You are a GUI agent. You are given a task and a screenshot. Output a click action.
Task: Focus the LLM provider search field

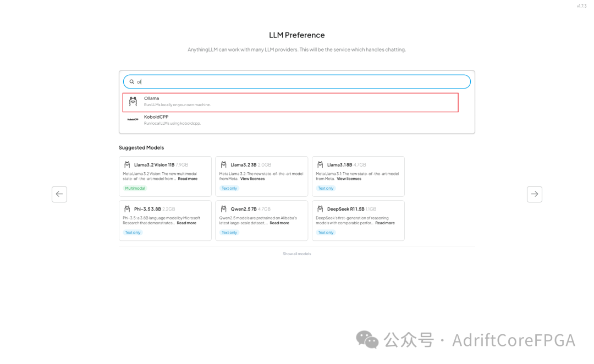296,81
